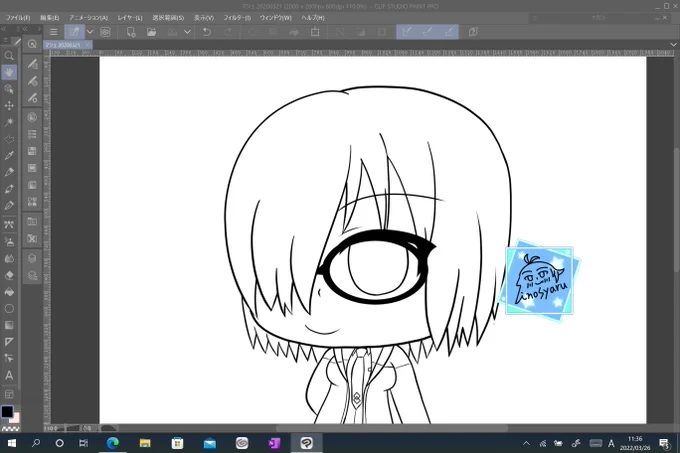Open the 選択範囲(S) menu
The image size is (680, 453).
168,18
